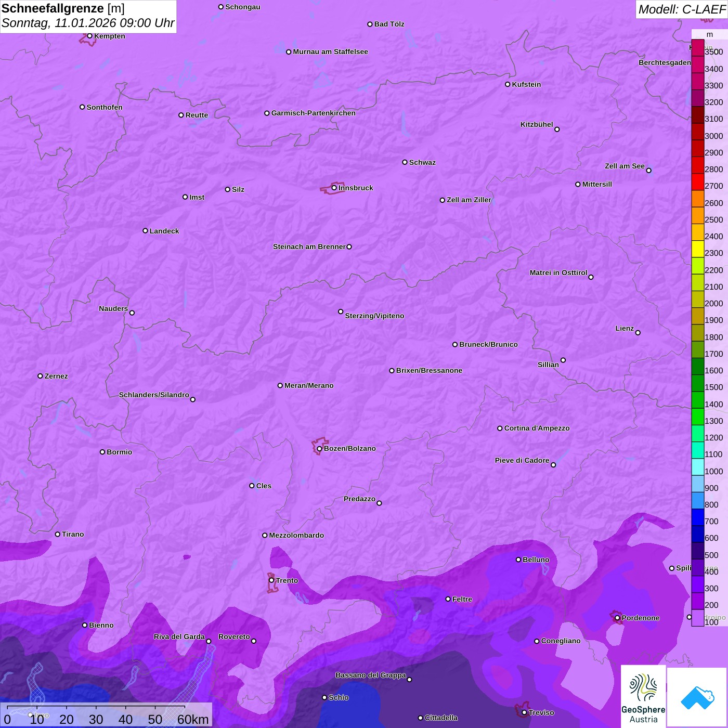Click the Conegliano marker dot
This screenshot has width=728, height=728.
pyautogui.click(x=537, y=641)
